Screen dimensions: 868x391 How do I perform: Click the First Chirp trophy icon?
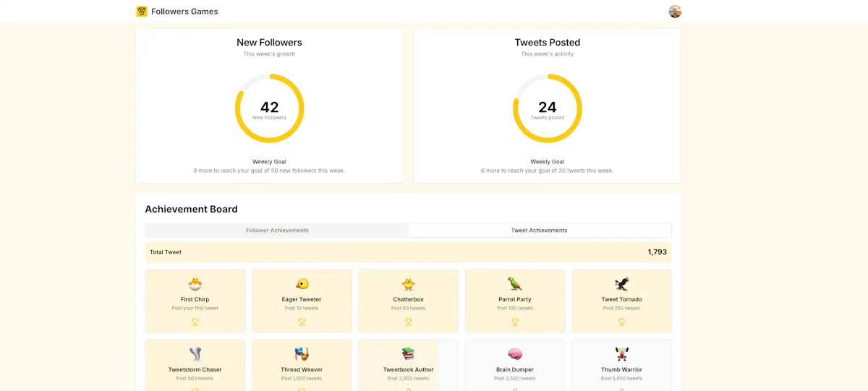point(195,322)
